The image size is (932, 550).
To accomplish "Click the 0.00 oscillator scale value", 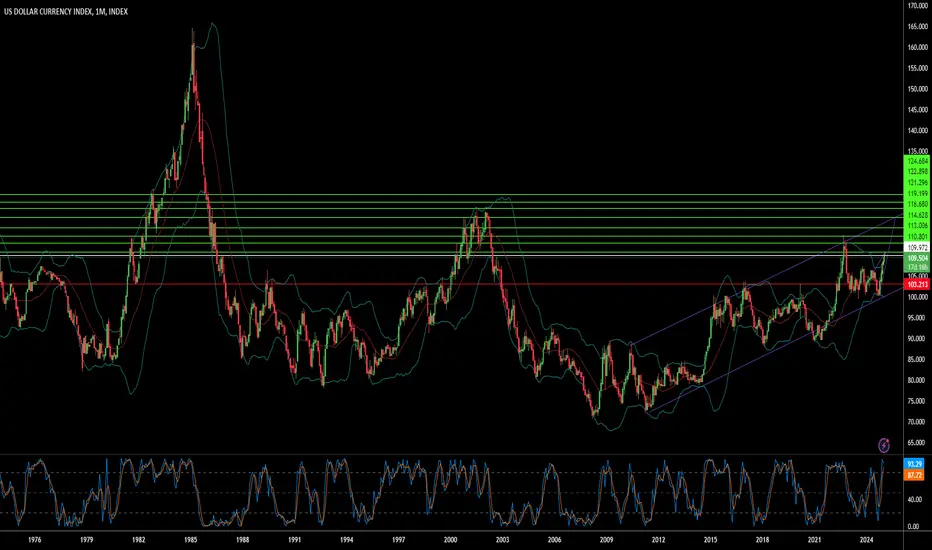I will tap(914, 527).
